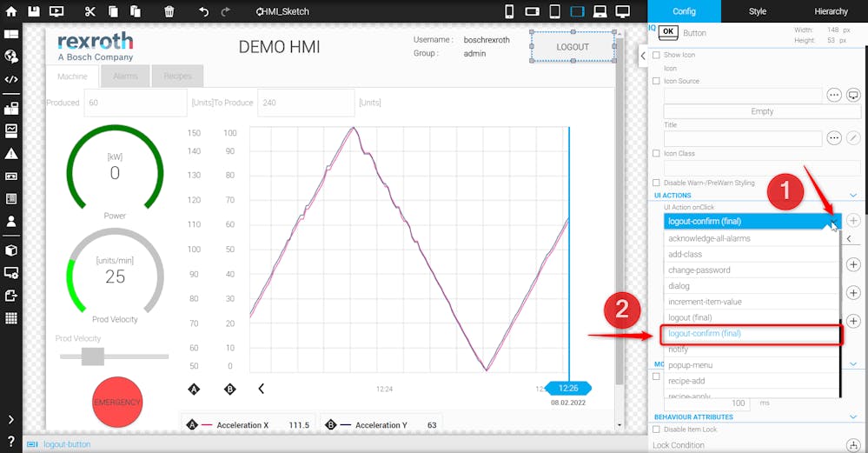The image size is (868, 453).
Task: Tick the Show Icon checkbox
Action: [656, 55]
